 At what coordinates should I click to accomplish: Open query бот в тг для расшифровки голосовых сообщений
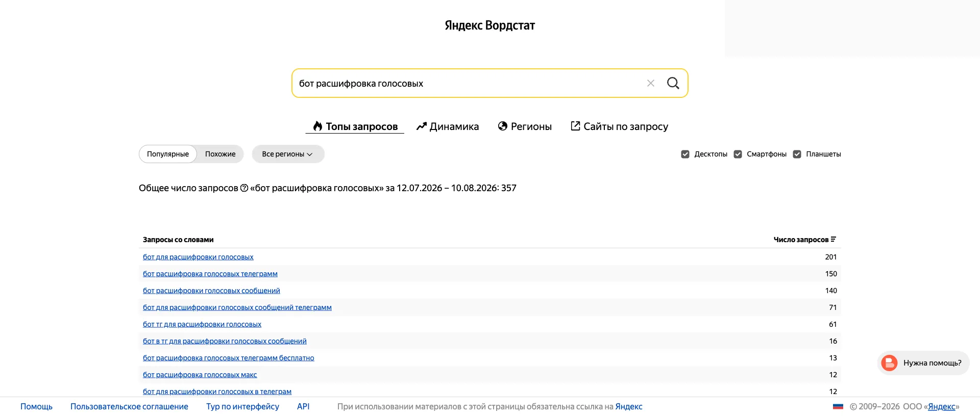pyautogui.click(x=225, y=341)
